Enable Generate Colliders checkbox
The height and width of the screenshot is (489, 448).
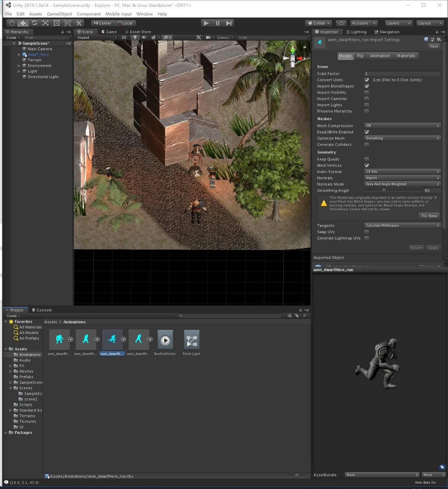tap(367, 145)
